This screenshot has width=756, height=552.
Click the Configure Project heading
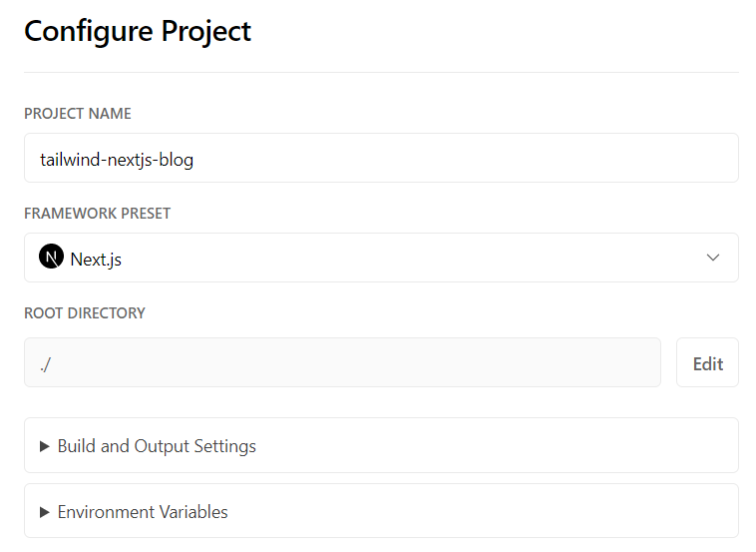click(138, 31)
